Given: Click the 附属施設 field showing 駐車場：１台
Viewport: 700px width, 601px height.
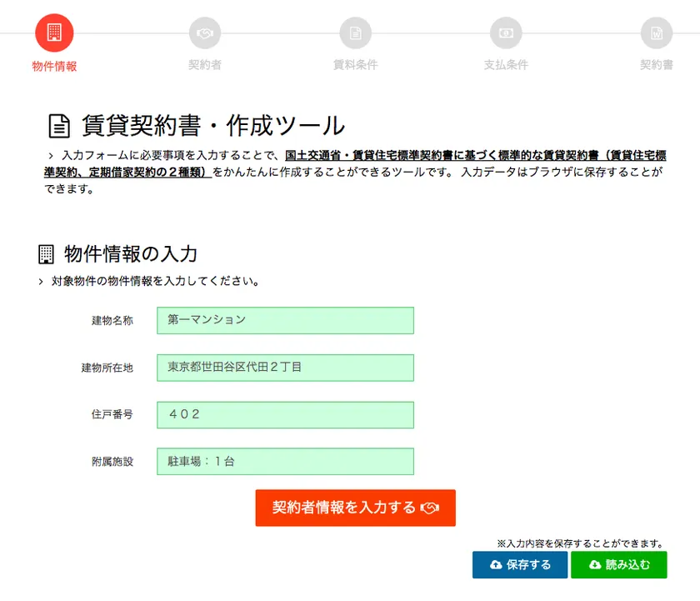Looking at the screenshot, I should [285, 461].
